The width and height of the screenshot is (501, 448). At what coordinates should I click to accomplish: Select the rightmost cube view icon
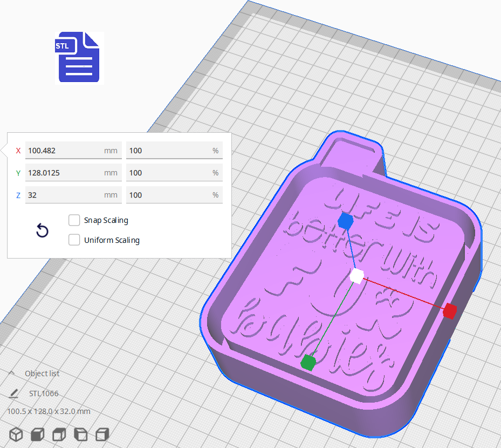(x=102, y=435)
